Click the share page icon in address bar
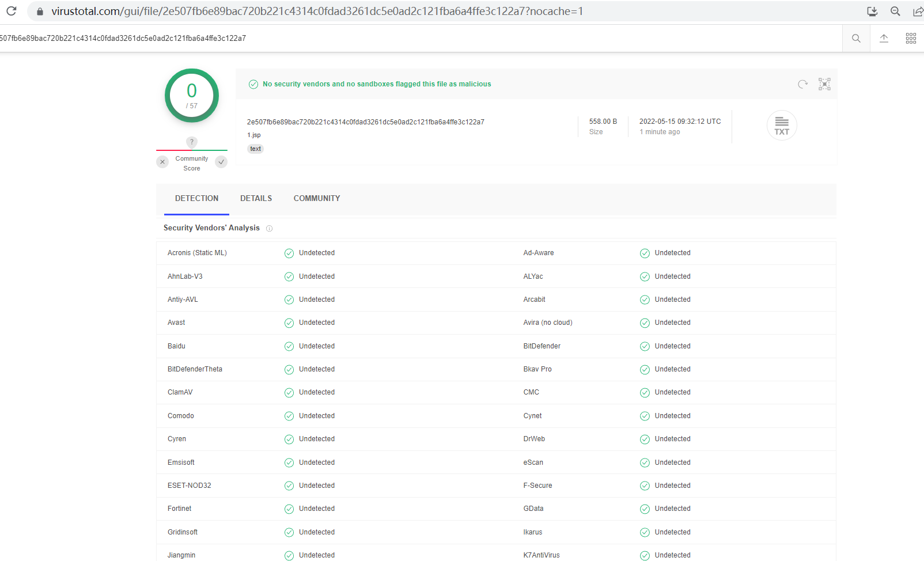Image resolution: width=924 pixels, height=561 pixels. point(918,12)
